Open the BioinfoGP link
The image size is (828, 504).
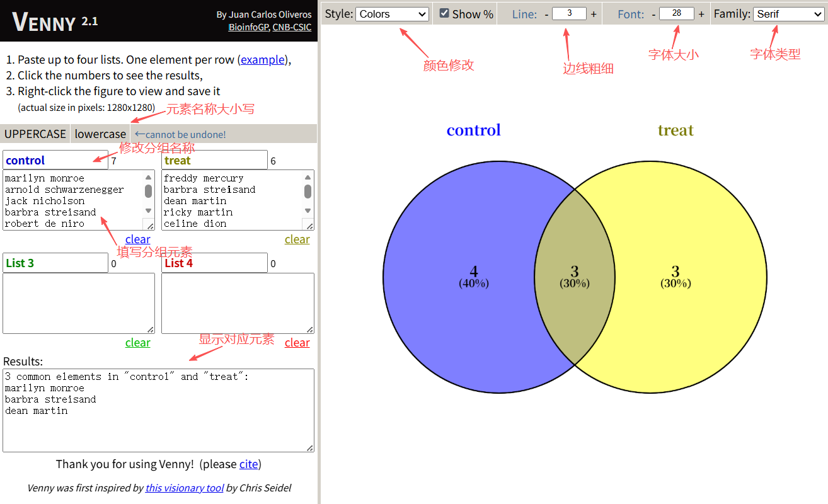pos(248,27)
